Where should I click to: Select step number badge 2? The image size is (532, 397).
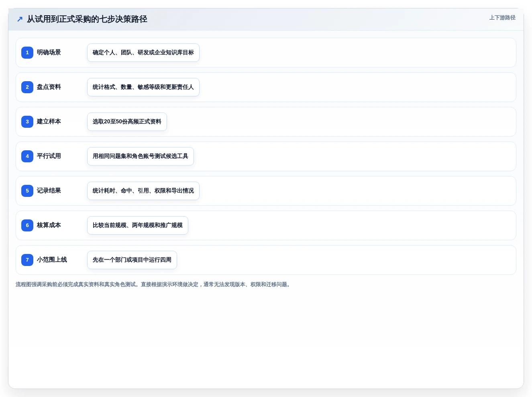click(27, 87)
